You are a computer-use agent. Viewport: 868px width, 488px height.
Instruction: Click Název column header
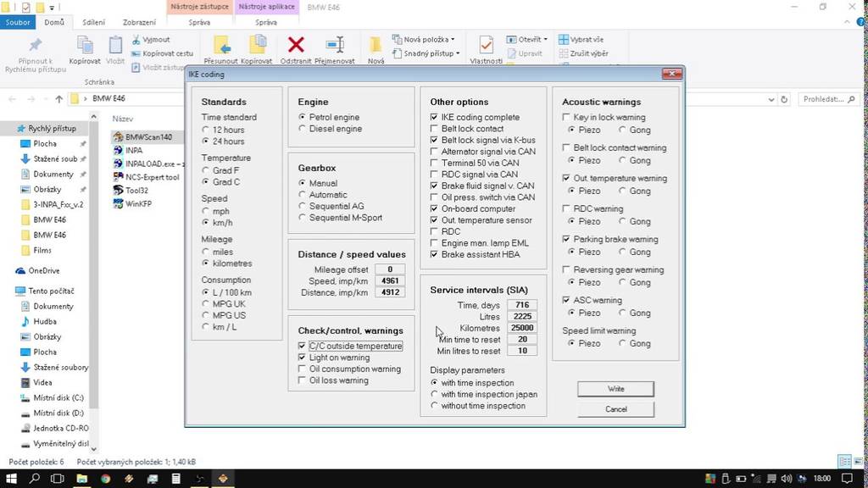(123, 119)
